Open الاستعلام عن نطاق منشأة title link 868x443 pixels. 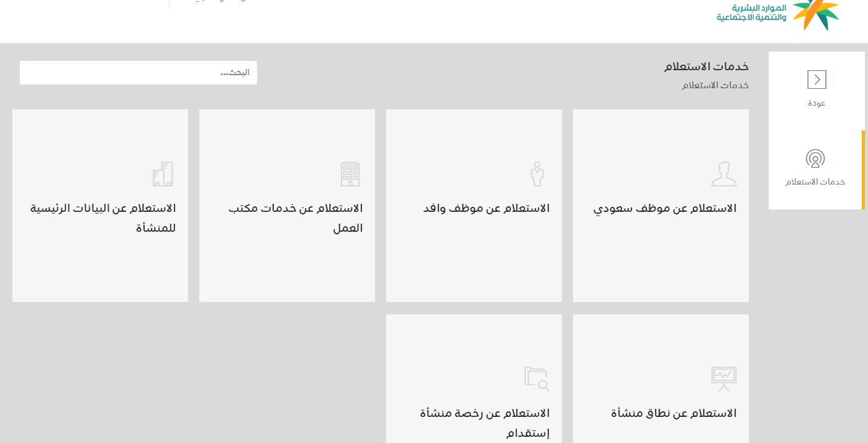[674, 413]
